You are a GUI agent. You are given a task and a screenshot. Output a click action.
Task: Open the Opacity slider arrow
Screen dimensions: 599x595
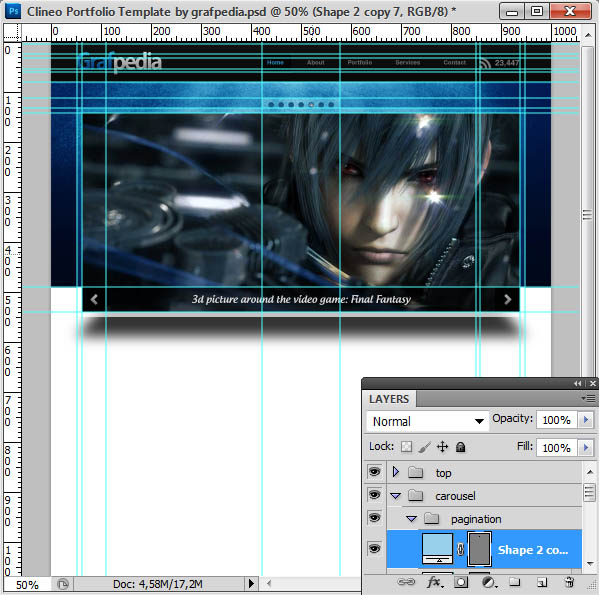[586, 420]
